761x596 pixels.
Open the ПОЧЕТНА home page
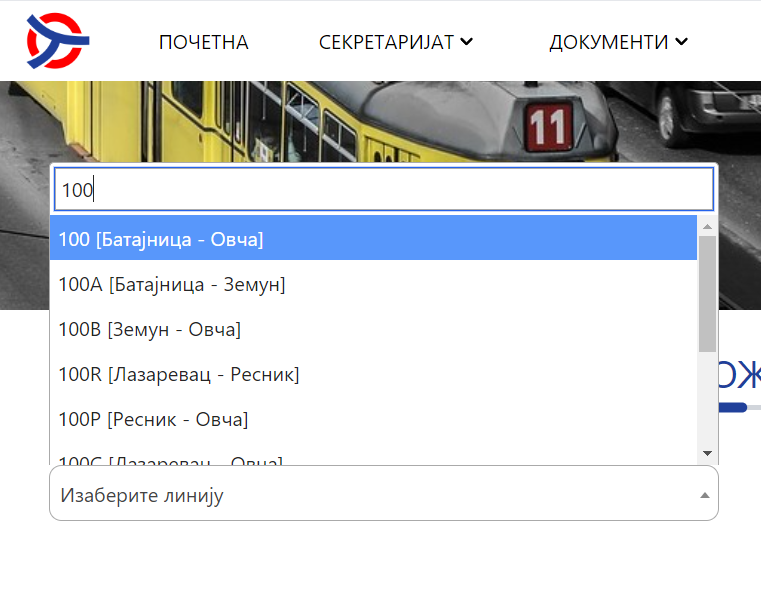[x=203, y=42]
